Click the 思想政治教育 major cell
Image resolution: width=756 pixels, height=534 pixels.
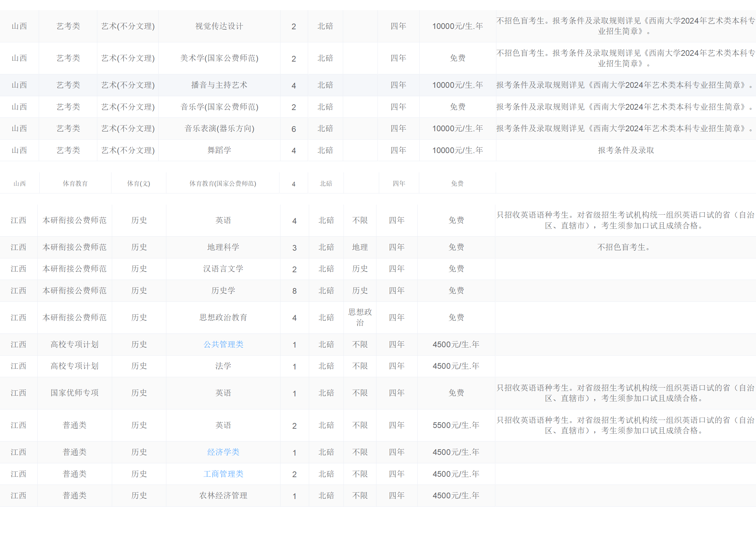tap(223, 317)
